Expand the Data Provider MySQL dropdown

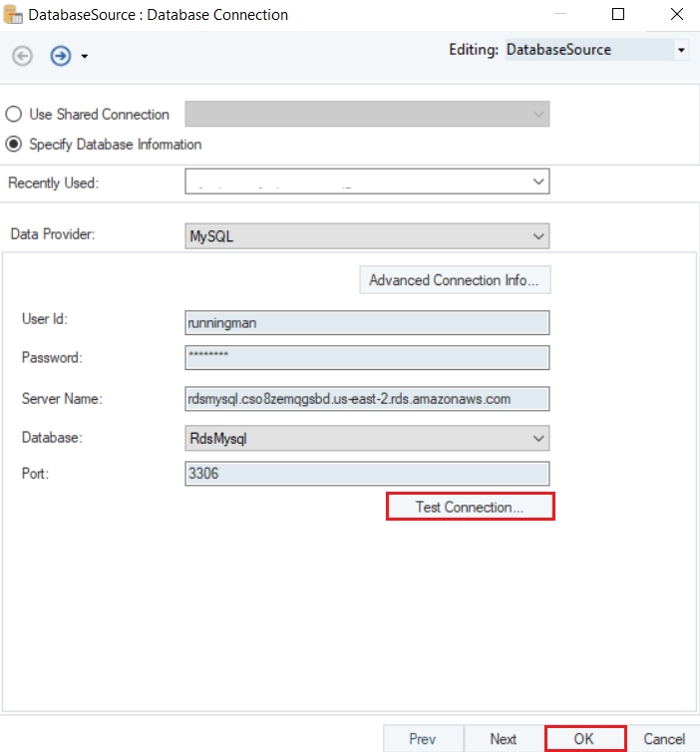(538, 236)
